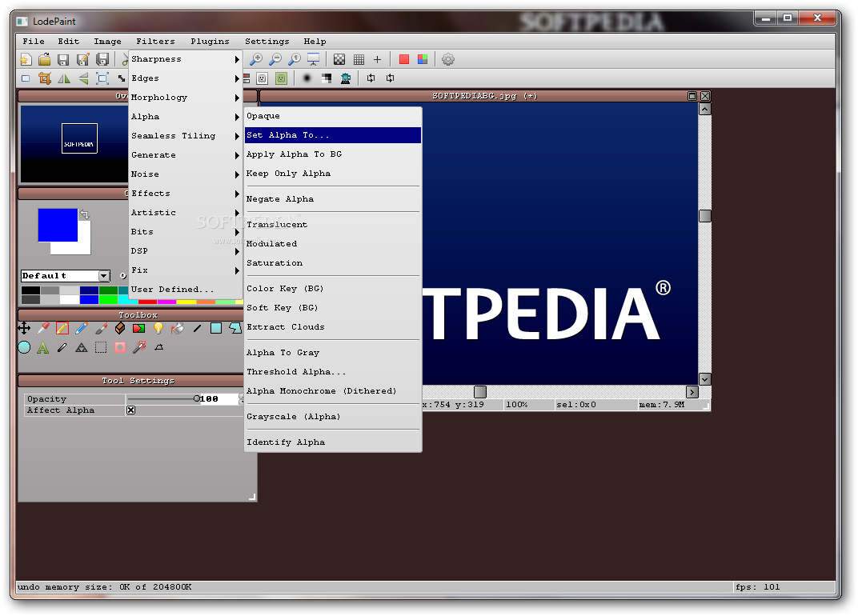Toggle the pixel grid icon

click(359, 59)
